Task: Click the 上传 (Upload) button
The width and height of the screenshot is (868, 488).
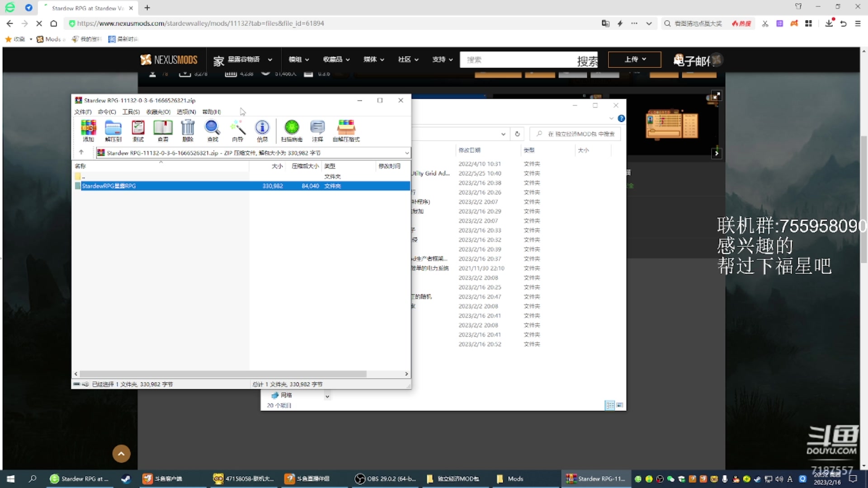Action: 635,59
